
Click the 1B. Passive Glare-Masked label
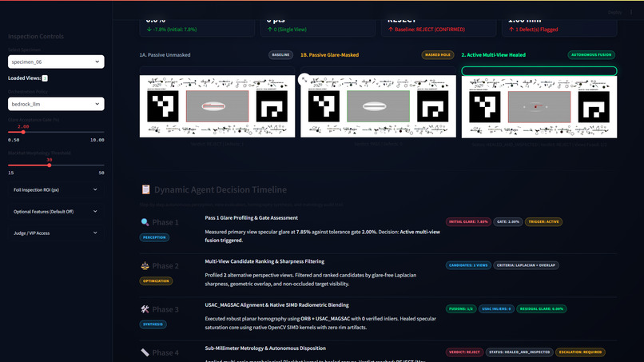coord(329,54)
